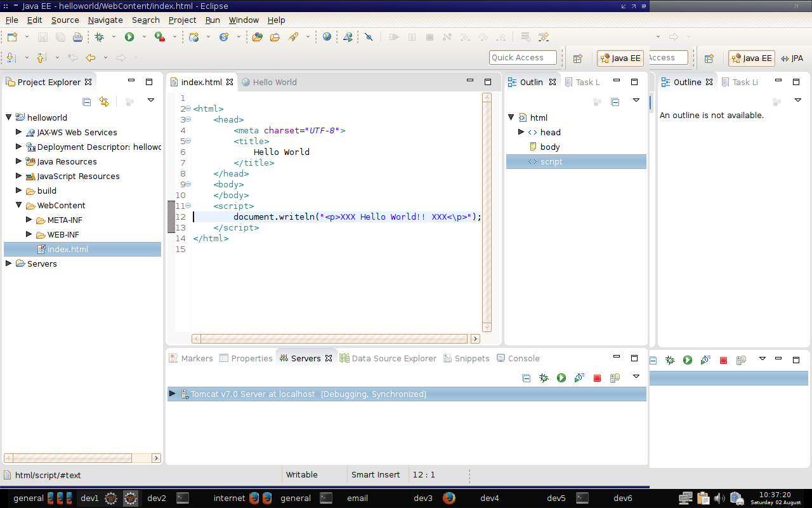The image size is (812, 508).
Task: Expand the head node in Outline
Action: pyautogui.click(x=521, y=132)
